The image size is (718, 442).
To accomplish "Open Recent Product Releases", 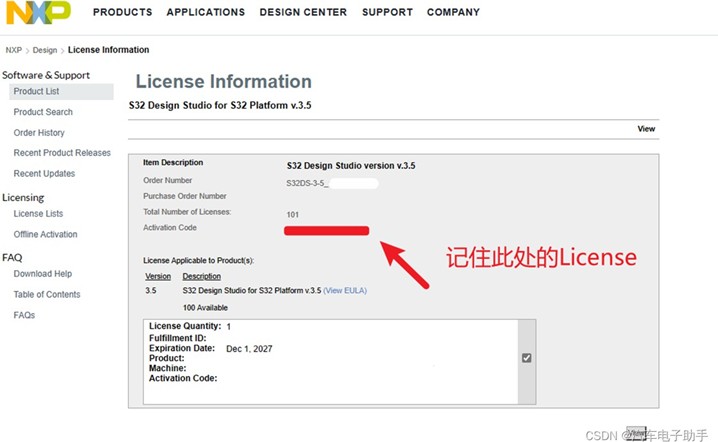I will click(62, 153).
